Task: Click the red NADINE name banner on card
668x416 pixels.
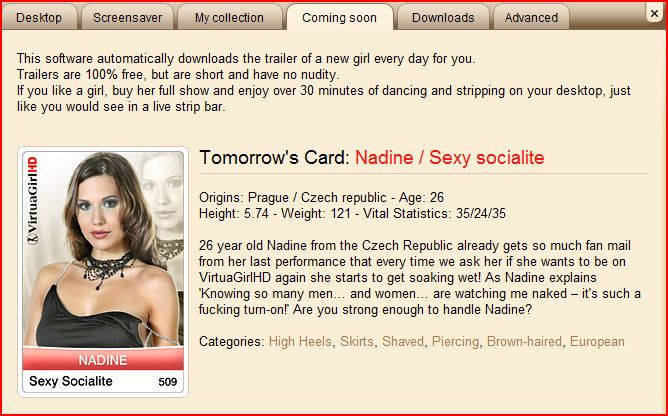Action: 103,360
